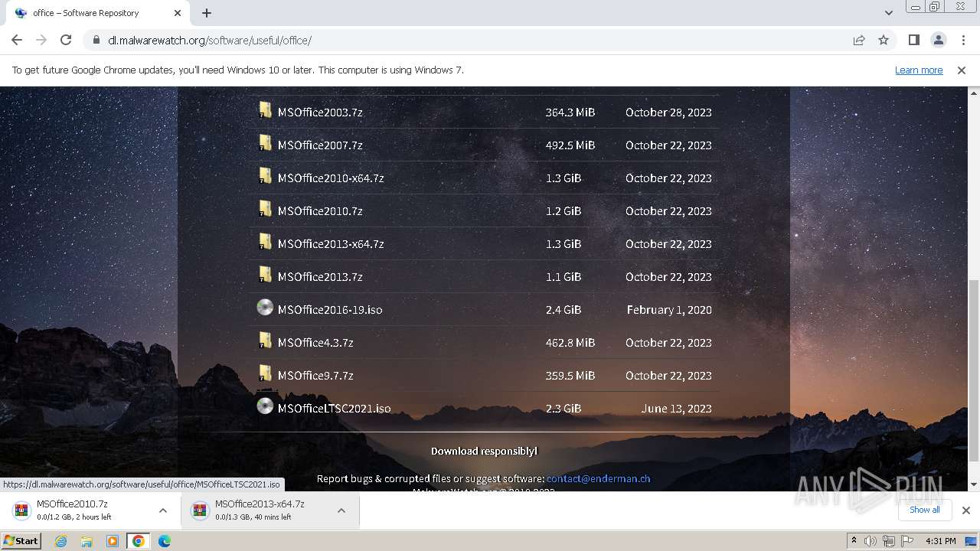Open the Chrome three-dot menu
This screenshot has height=551, width=980.
click(962, 40)
